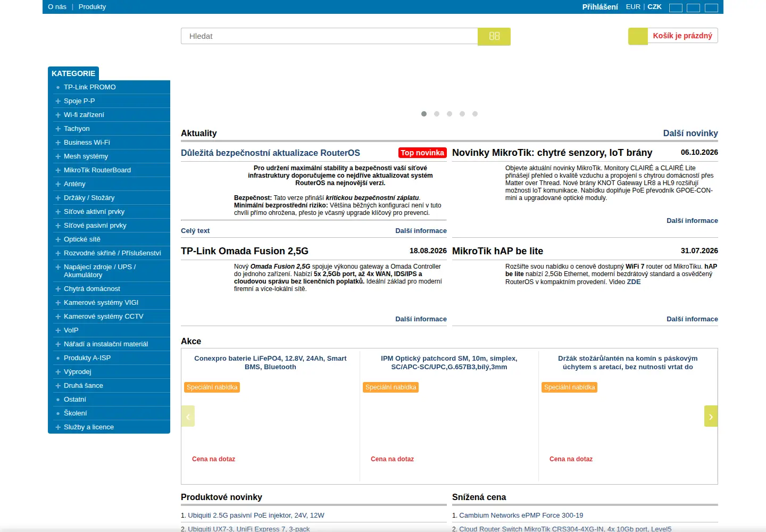The image size is (766, 532).
Task: Expand the Chytrá domácnost category
Action: [58, 289]
